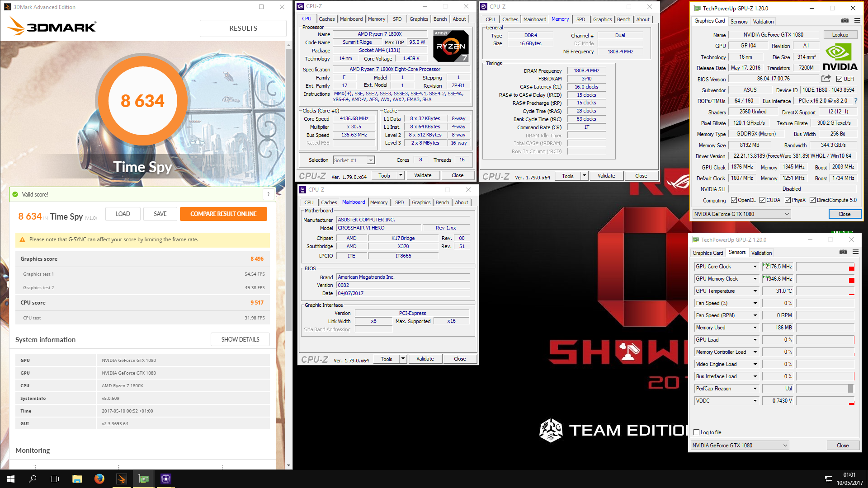Toggle PhysX checkbox in GPU-Z
Screen dimensions: 868x488
(x=788, y=200)
